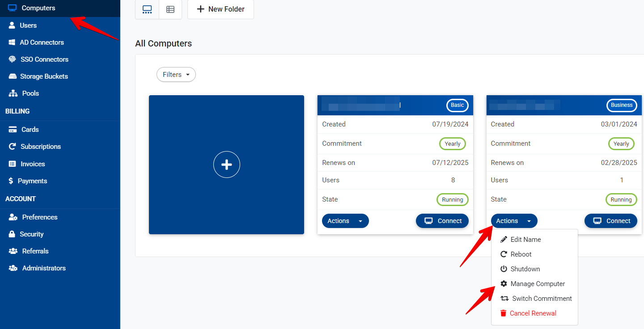
Task: Switch to table list view icon
Action: coord(170,9)
